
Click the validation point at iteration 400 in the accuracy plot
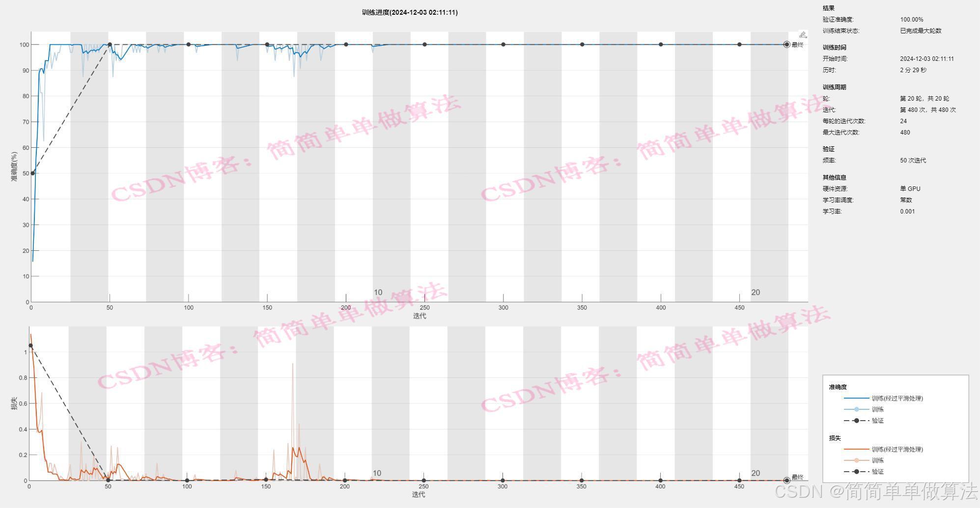pos(661,45)
